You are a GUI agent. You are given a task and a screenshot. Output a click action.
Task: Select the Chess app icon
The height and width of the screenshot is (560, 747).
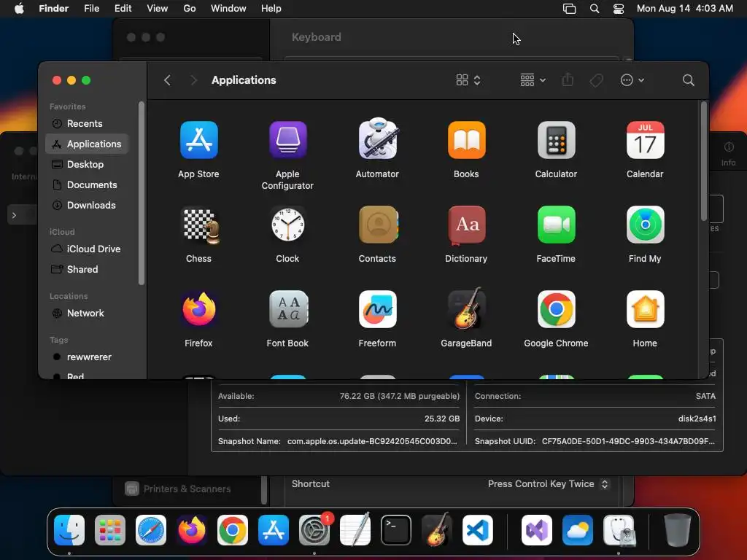click(x=201, y=225)
